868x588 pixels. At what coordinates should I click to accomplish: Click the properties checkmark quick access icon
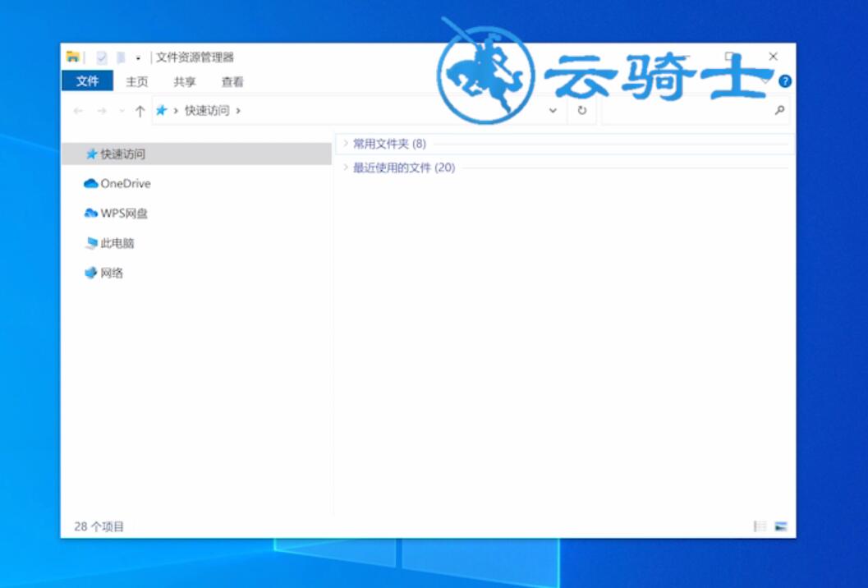[x=101, y=57]
